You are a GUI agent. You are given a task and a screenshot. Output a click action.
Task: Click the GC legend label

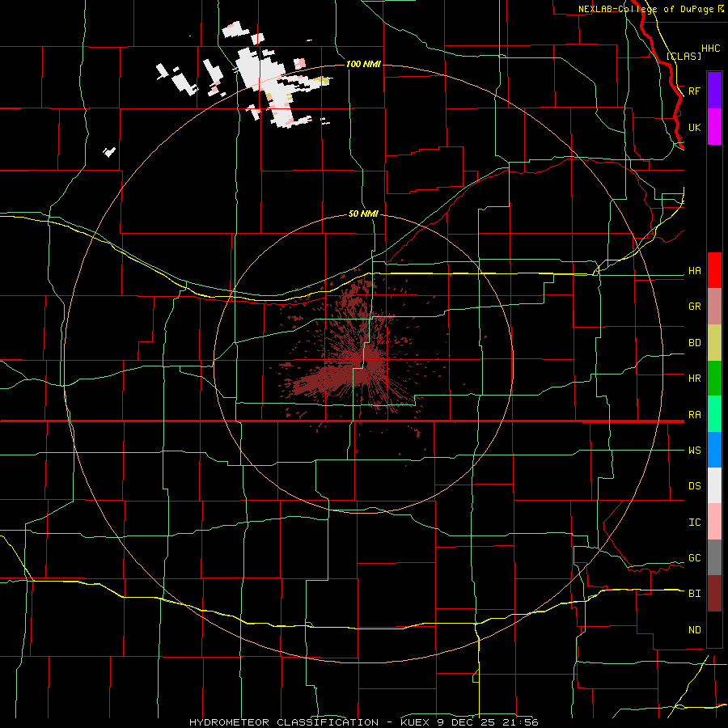695,557
